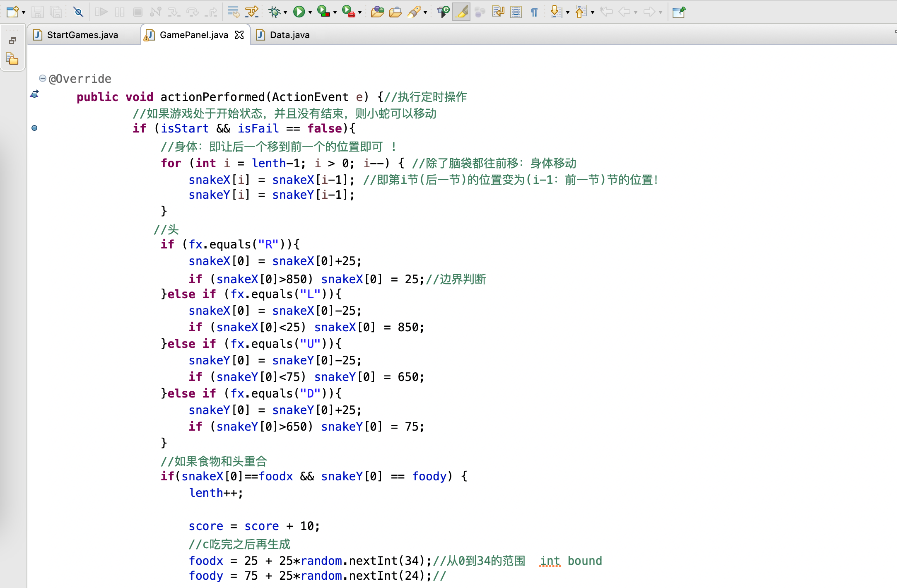Viewport: 897px width, 588px height.
Task: Open the Back history dropdown arrow
Action: point(636,12)
